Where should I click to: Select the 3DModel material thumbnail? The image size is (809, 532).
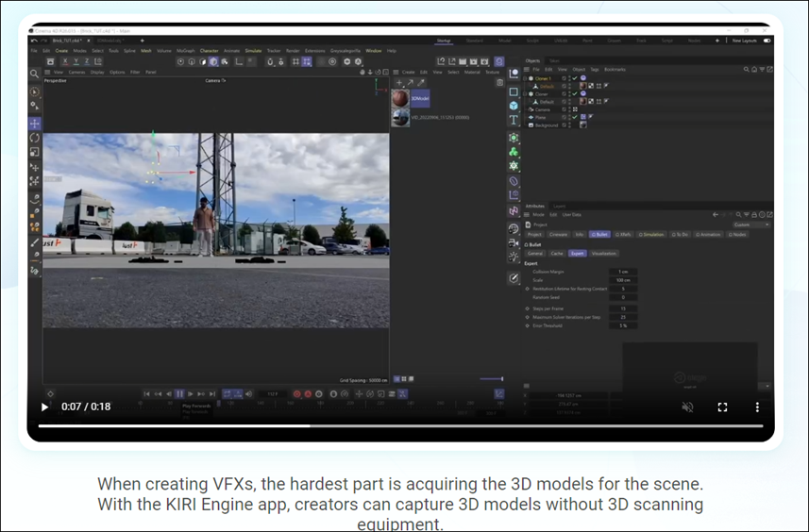point(400,98)
